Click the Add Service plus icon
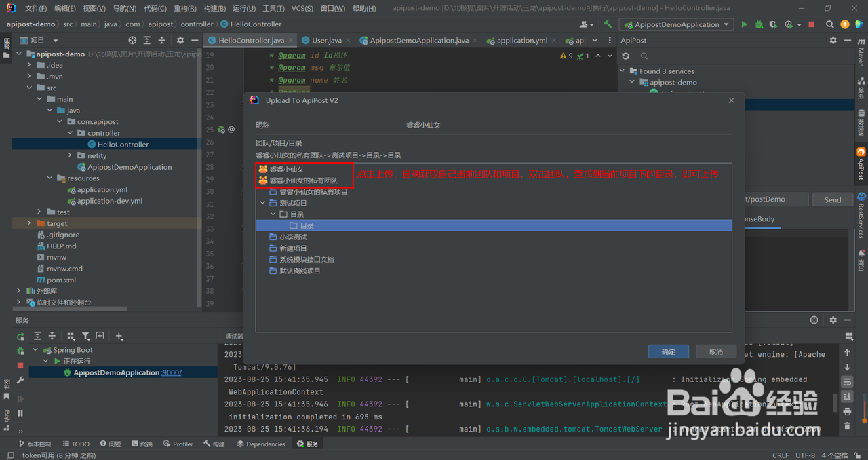Screen dimensions: 868x460 [x=119, y=336]
